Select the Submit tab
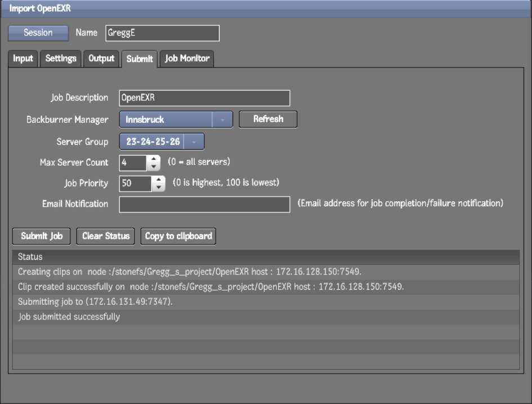The height and width of the screenshot is (404, 532). 140,59
